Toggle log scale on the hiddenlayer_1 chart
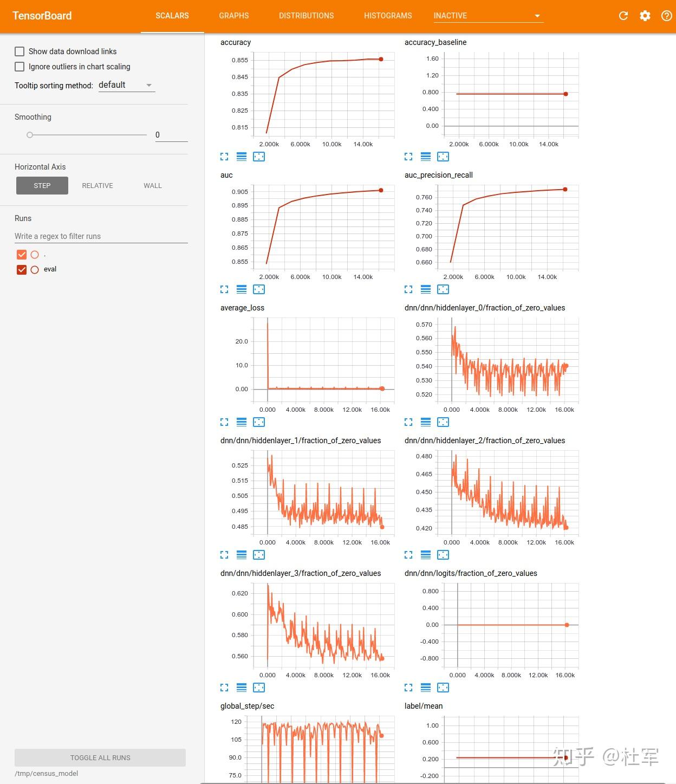Viewport: 676px width, 784px height. coord(242,555)
